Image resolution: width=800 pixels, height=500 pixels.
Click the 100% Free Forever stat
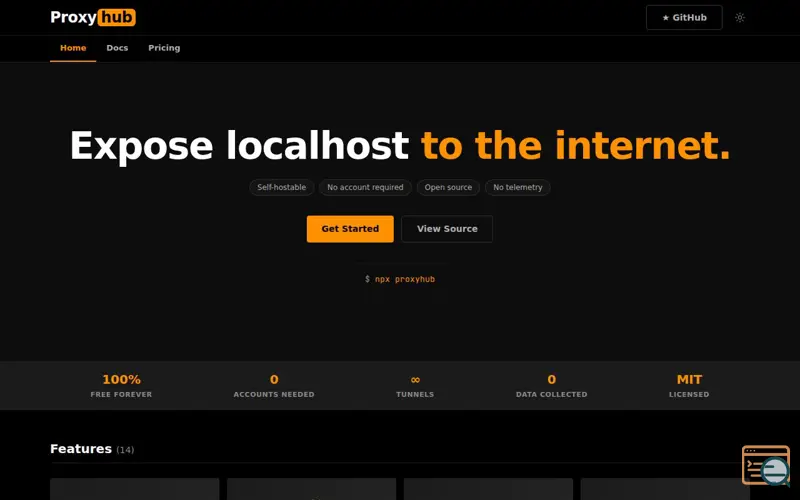click(121, 386)
